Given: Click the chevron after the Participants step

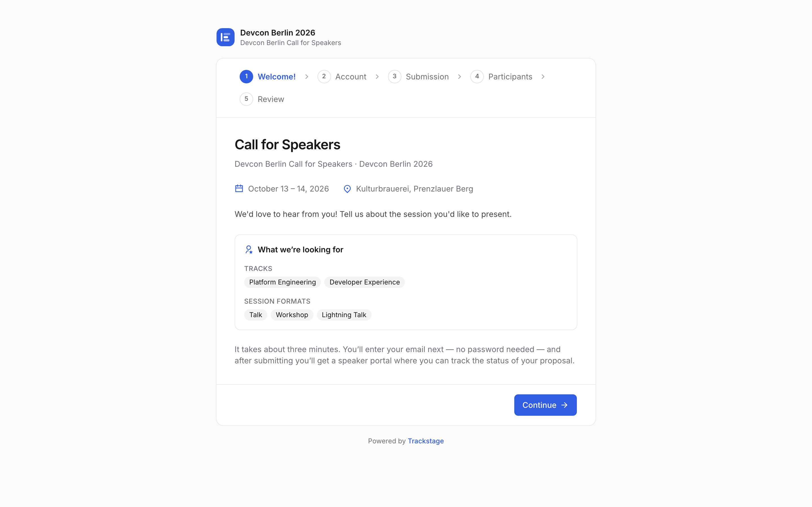Looking at the screenshot, I should click(543, 77).
